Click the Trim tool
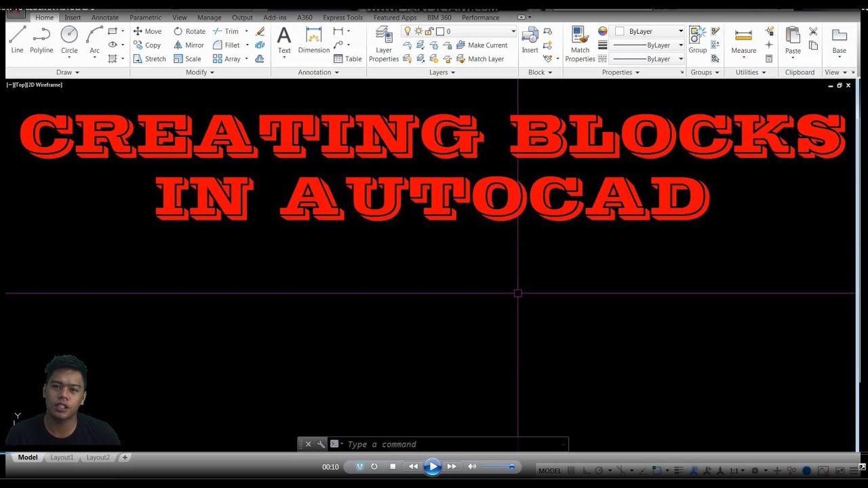Screen dimensions: 868x488 (226, 31)
